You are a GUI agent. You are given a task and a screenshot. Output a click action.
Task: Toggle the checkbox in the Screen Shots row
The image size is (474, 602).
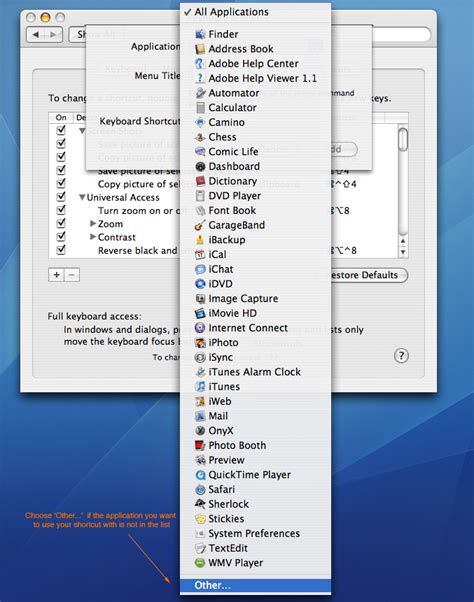[x=61, y=130]
